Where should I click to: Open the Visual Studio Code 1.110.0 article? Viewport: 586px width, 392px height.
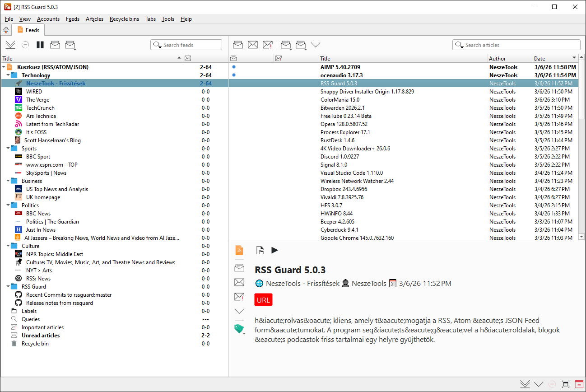352,173
